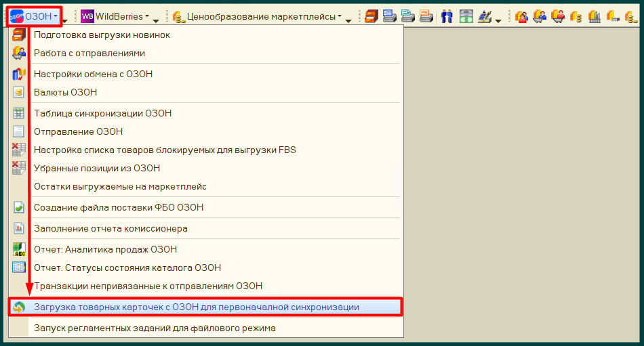Click the Убранные позиции из ОЗОН icon
This screenshot has height=346, width=644.
pyautogui.click(x=18, y=168)
